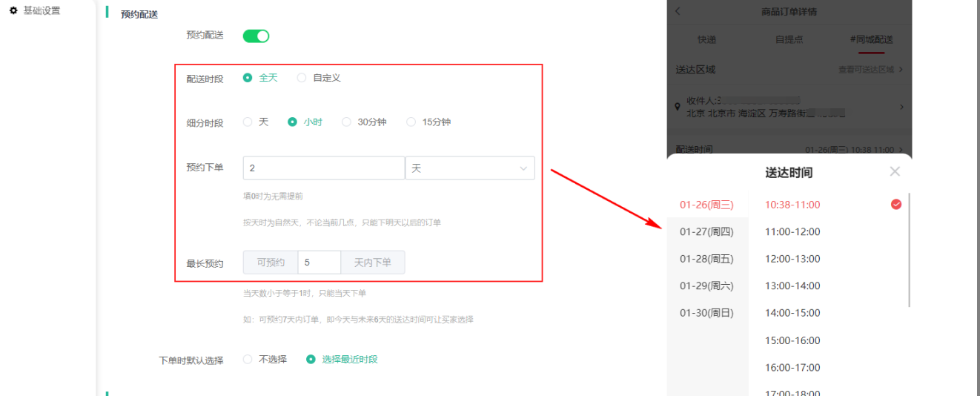Click the gear icon beside 基础设置
This screenshot has height=396, width=980.
[x=13, y=11]
